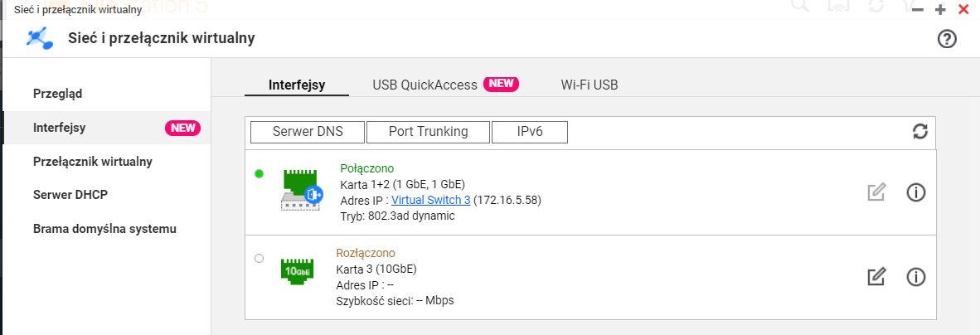Image resolution: width=980 pixels, height=335 pixels.
Task: Show info for Karta 1+2 adapter
Action: [915, 192]
